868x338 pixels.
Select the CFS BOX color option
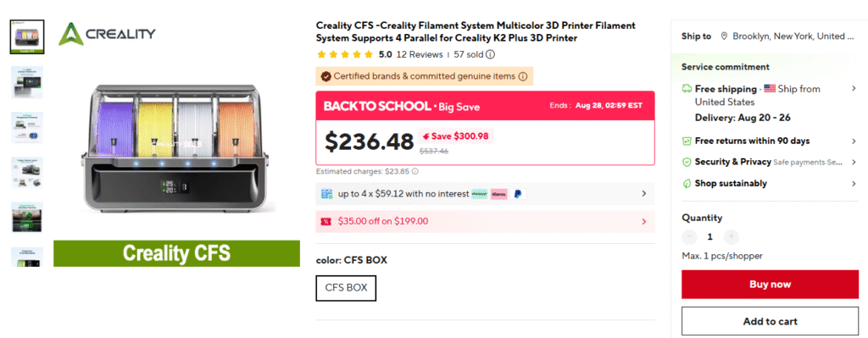coord(346,288)
